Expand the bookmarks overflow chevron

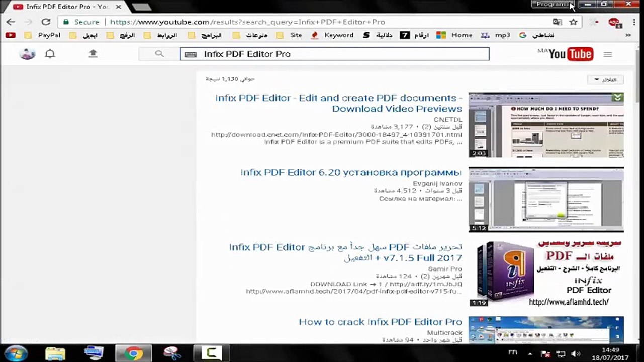628,35
